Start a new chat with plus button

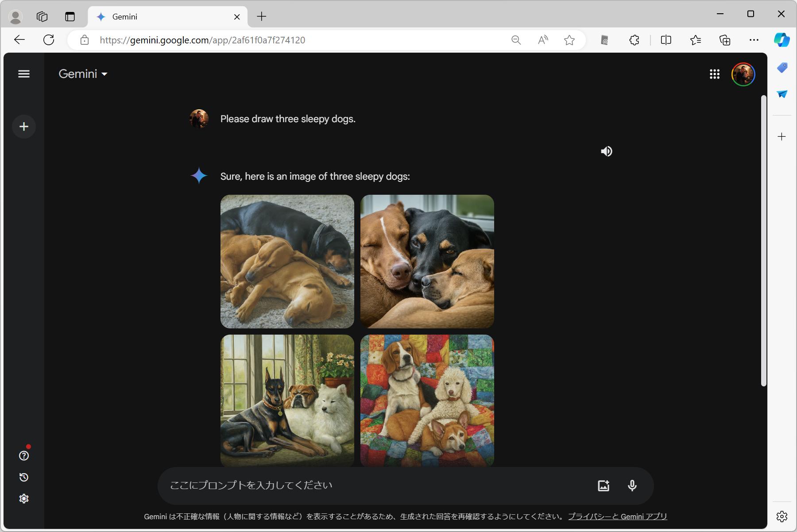click(24, 127)
